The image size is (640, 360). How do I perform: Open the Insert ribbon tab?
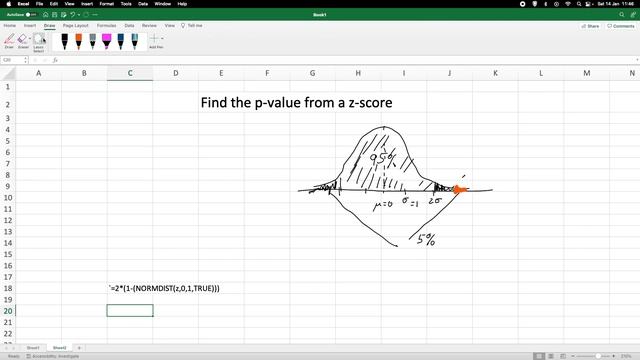click(x=30, y=25)
